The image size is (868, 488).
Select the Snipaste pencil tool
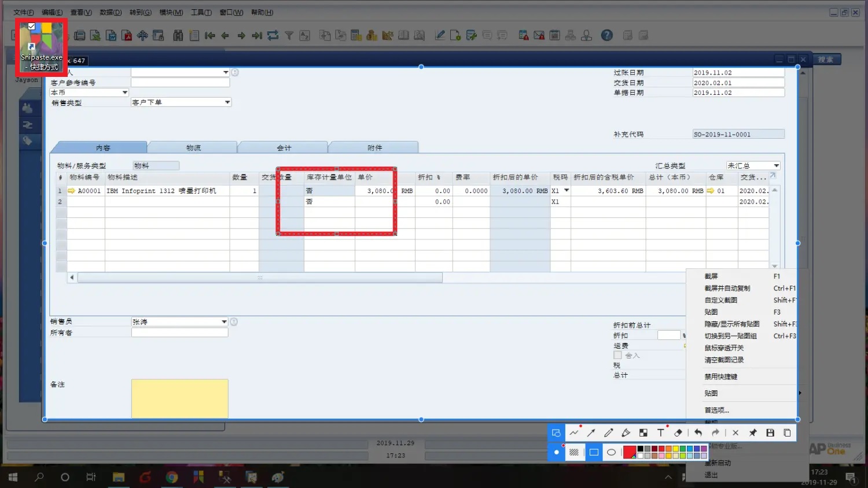[x=608, y=432]
